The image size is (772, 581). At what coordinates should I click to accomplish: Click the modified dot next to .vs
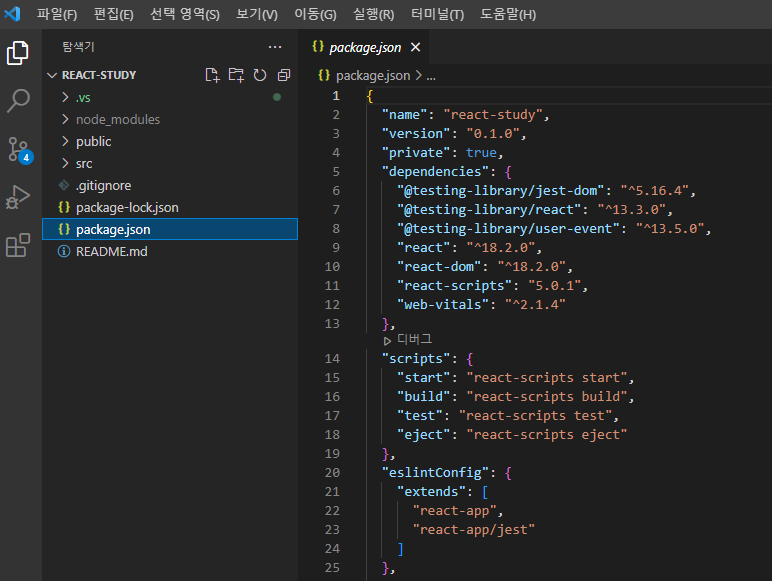(x=277, y=97)
